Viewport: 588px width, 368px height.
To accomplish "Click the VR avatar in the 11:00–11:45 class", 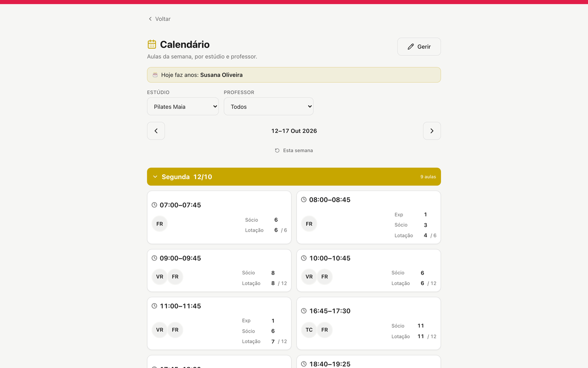I will 160,330.
